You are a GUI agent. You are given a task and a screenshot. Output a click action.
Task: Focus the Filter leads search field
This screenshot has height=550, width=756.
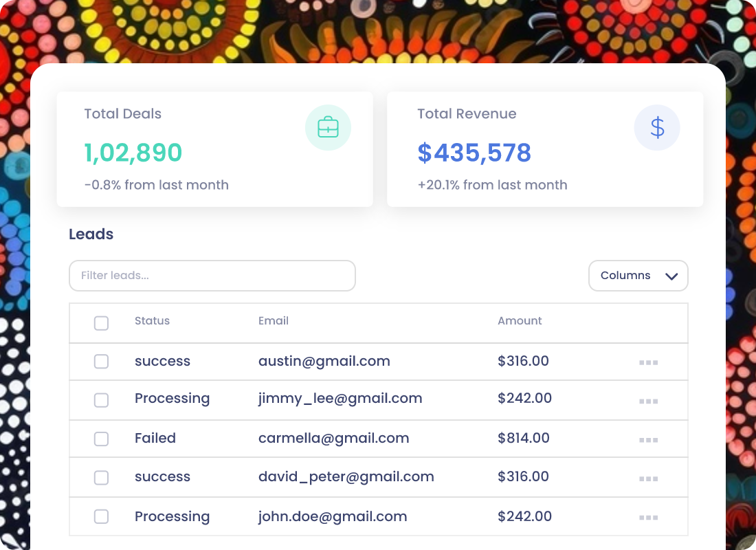212,276
